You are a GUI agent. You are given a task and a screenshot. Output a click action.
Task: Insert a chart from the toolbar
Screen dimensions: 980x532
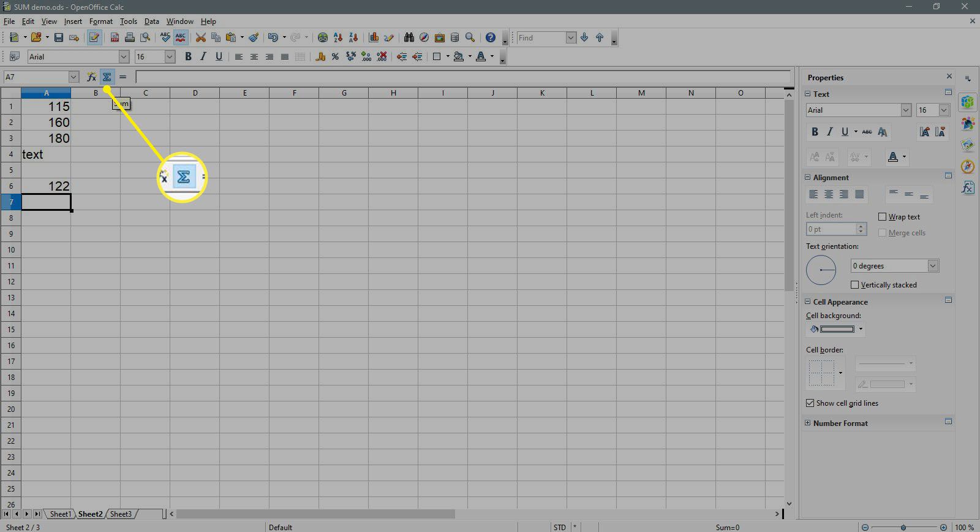click(x=374, y=37)
